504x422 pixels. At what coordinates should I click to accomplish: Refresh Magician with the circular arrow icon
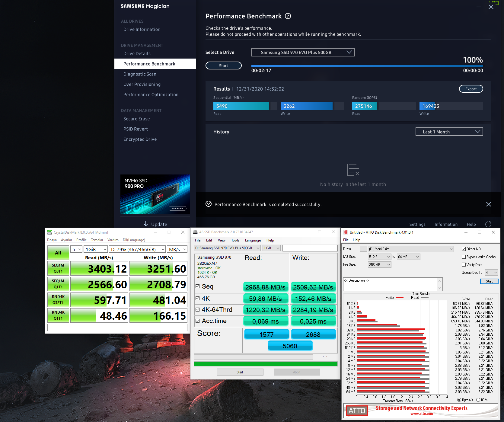pos(488,224)
